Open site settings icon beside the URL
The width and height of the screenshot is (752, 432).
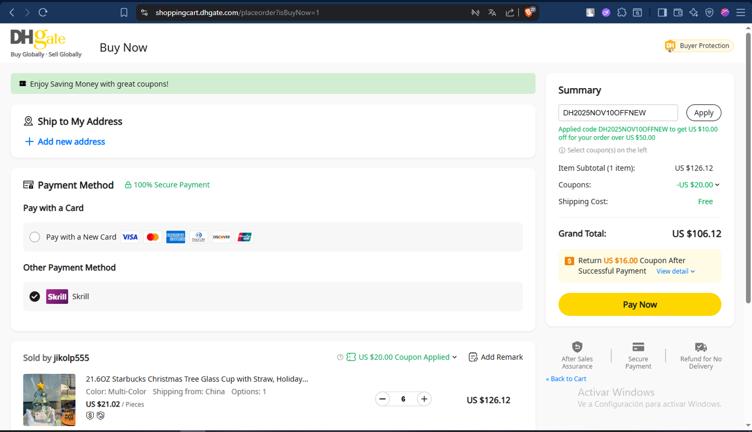144,12
